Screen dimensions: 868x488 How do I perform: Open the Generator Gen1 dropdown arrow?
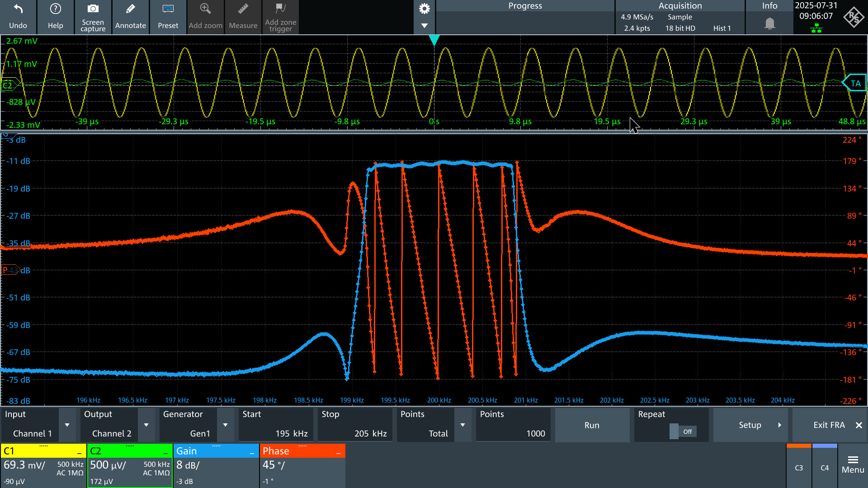tap(225, 425)
